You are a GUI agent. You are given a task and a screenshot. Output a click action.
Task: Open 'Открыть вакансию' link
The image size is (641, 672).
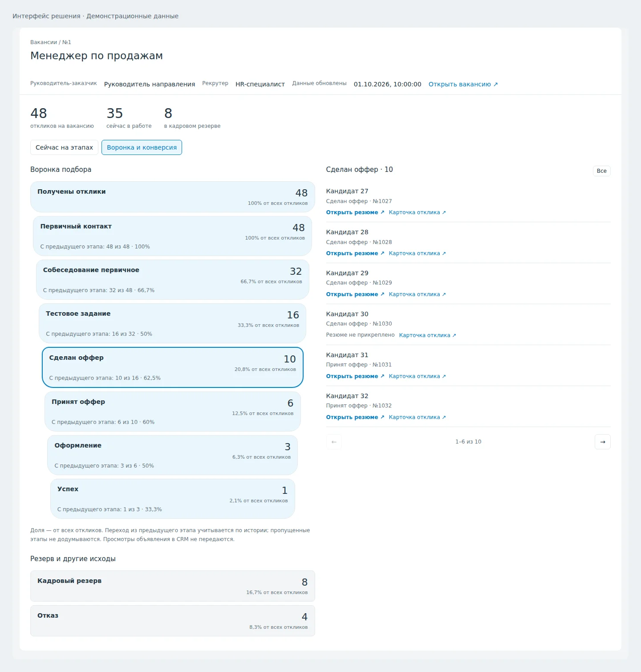click(x=463, y=84)
